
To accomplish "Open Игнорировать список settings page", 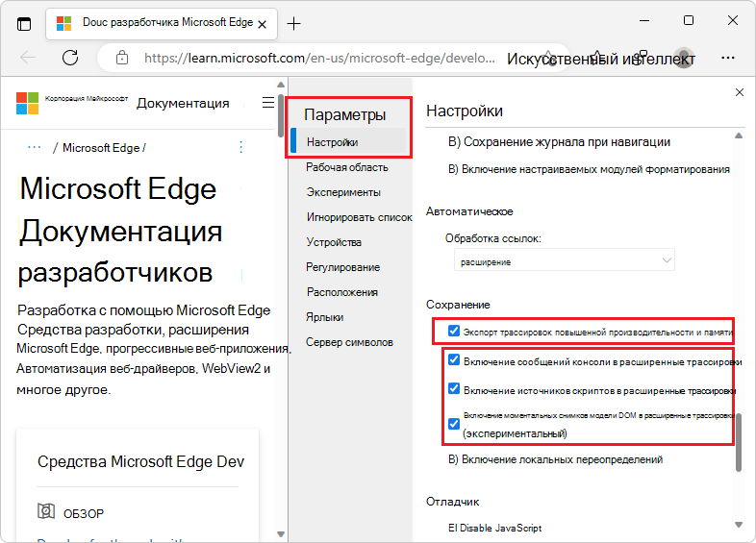I will pos(359,217).
